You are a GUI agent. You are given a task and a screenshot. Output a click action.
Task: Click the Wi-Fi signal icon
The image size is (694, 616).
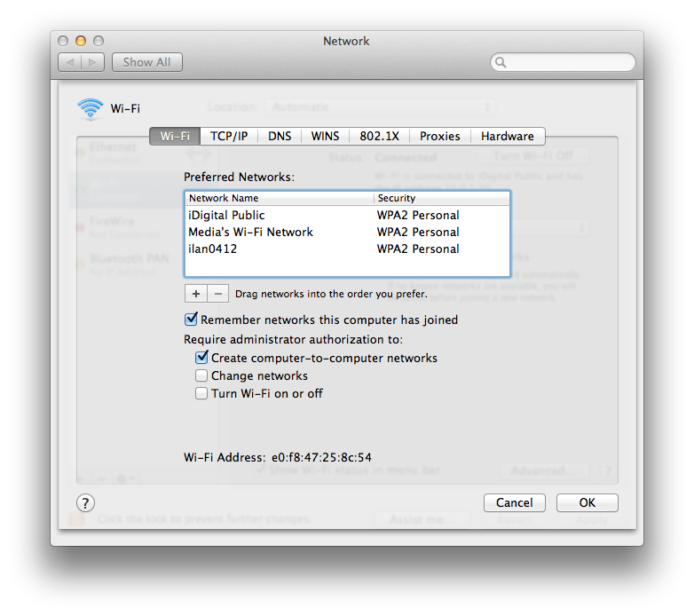coord(91,109)
